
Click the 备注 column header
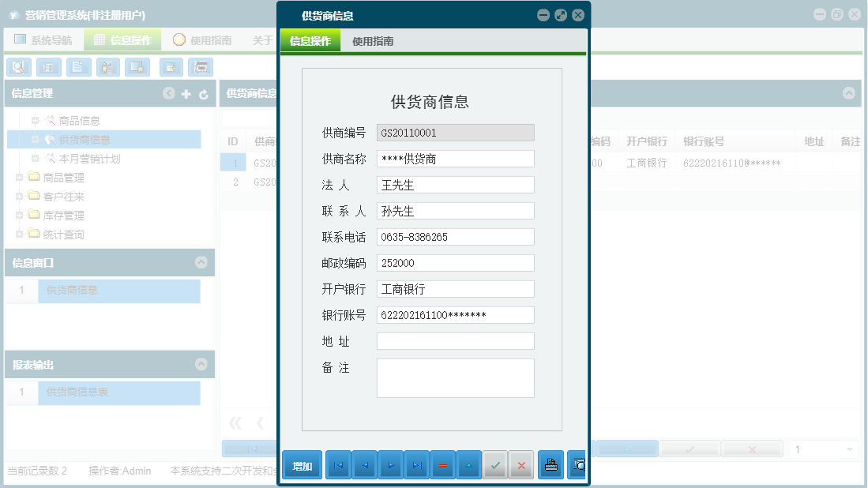(x=850, y=141)
